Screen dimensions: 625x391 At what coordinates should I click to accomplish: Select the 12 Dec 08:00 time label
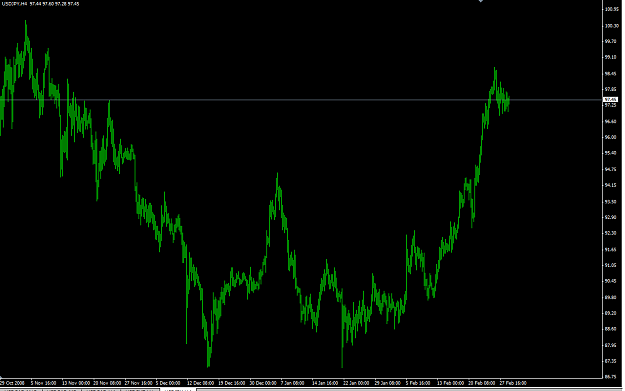coord(200,383)
